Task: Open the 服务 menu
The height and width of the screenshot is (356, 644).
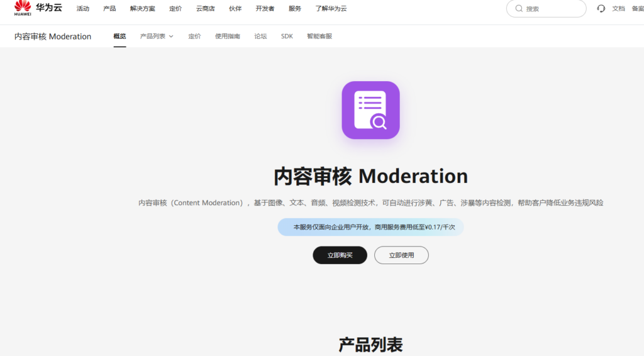Action: [294, 9]
